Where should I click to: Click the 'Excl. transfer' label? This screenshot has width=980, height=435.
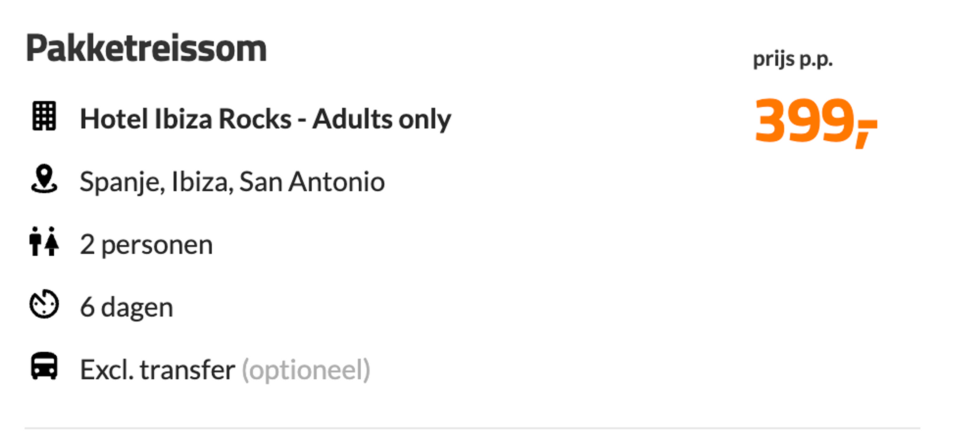157,370
